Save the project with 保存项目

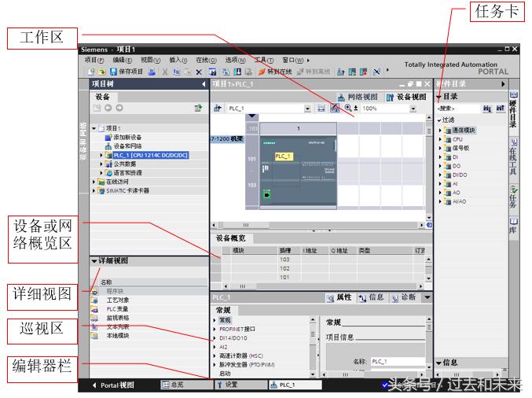click(x=127, y=72)
